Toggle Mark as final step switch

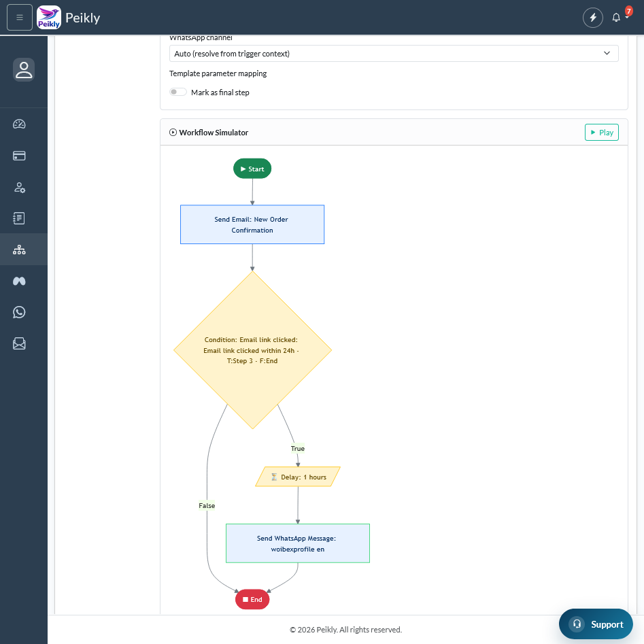point(178,92)
